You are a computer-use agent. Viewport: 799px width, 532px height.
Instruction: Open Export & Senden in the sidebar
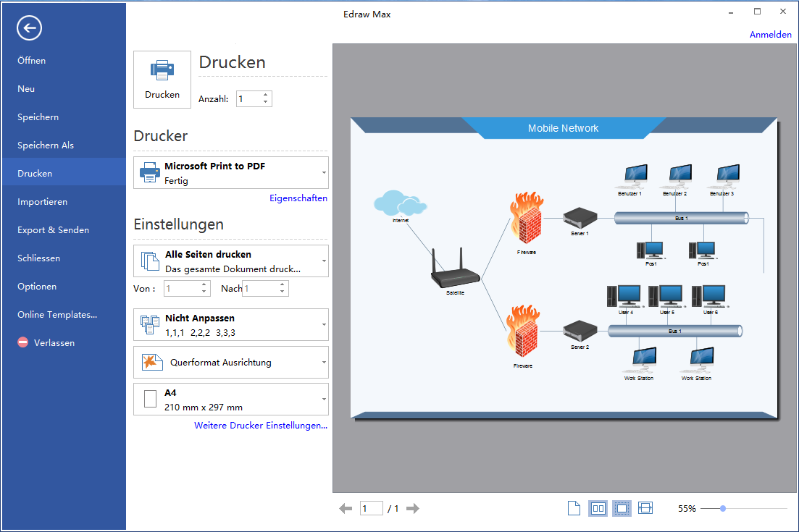pos(64,230)
